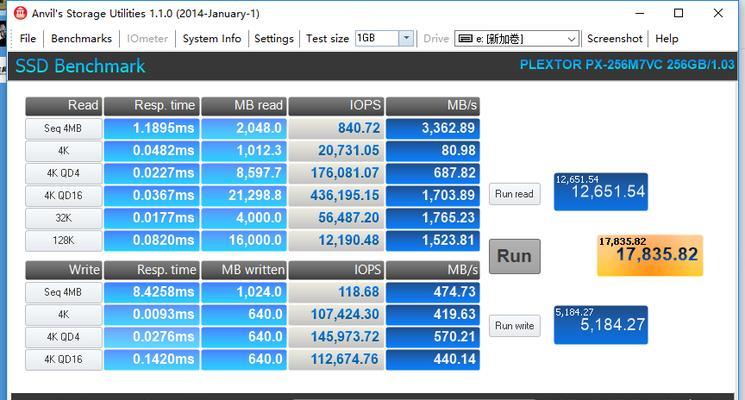The width and height of the screenshot is (745, 400).
Task: Click the 570.21 MB/s write value
Action: pos(433,337)
